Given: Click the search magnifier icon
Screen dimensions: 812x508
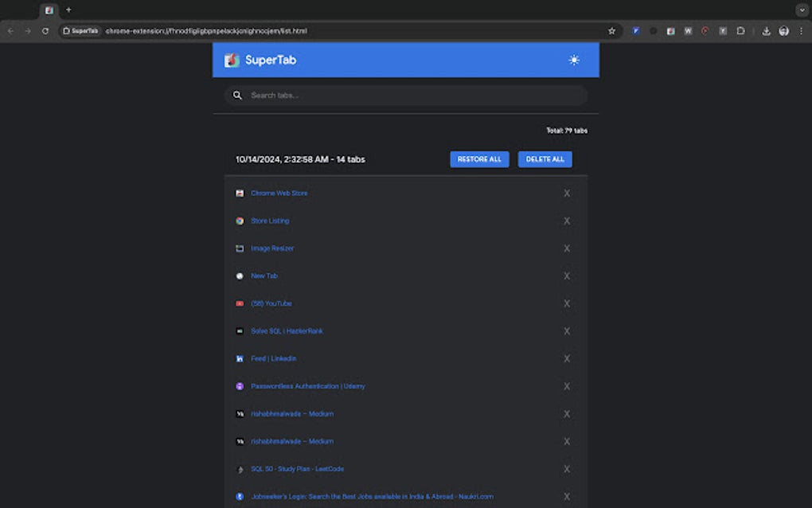Looking at the screenshot, I should [237, 95].
